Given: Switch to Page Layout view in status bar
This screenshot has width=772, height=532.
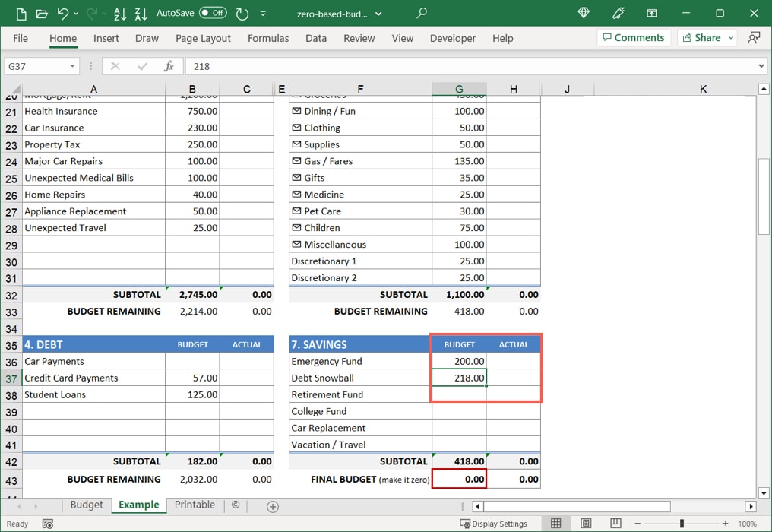Looking at the screenshot, I should pos(586,524).
